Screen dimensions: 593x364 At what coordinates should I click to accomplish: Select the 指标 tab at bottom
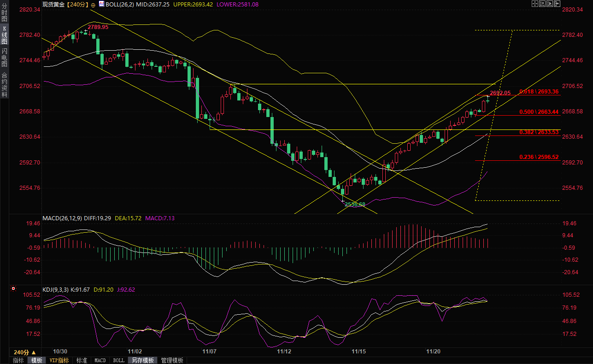tap(18, 360)
